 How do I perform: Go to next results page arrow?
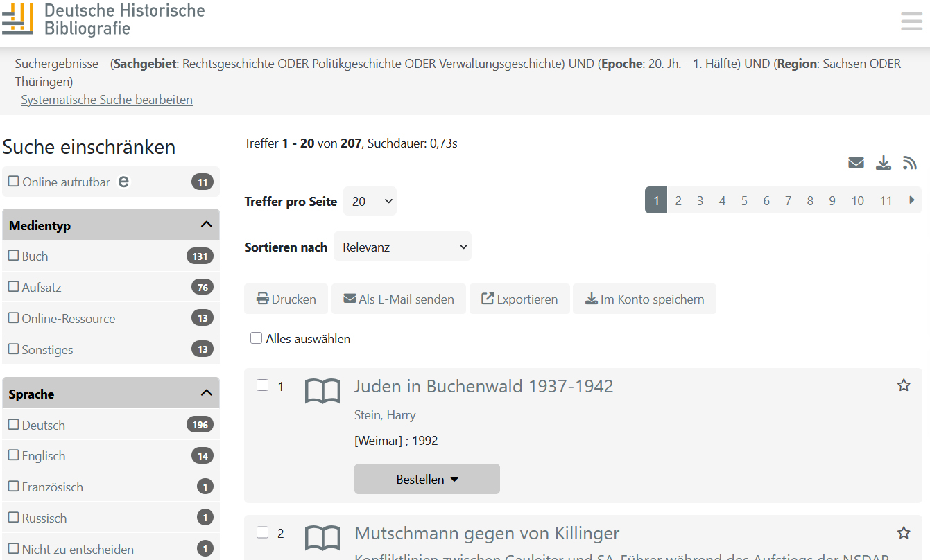click(x=912, y=200)
